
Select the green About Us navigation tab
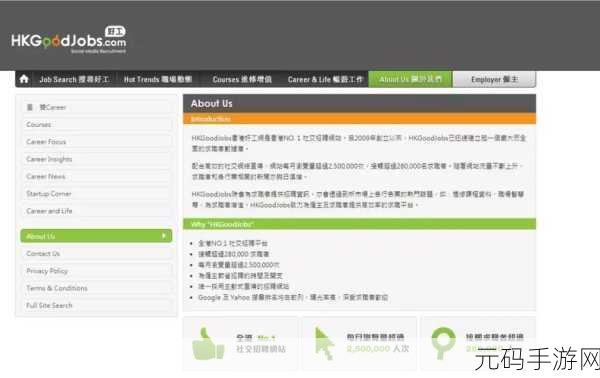(410, 79)
